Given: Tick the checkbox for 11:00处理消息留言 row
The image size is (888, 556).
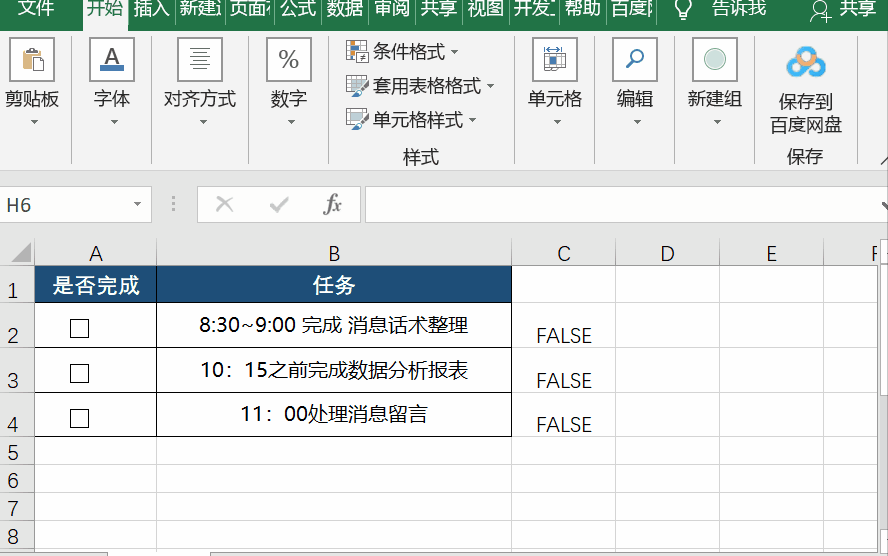Looking at the screenshot, I should pos(79,418).
